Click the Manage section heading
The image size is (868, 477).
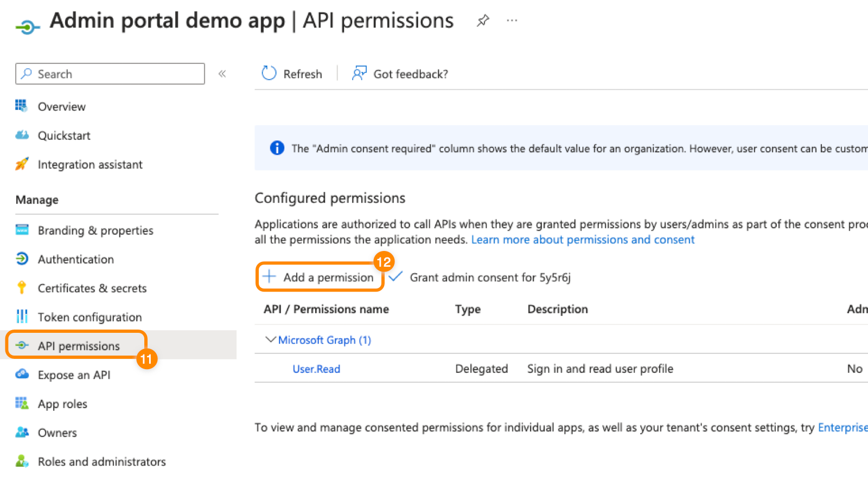[x=37, y=199]
